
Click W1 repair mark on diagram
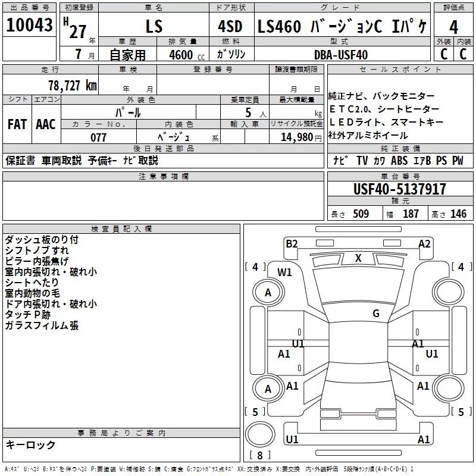tap(284, 272)
